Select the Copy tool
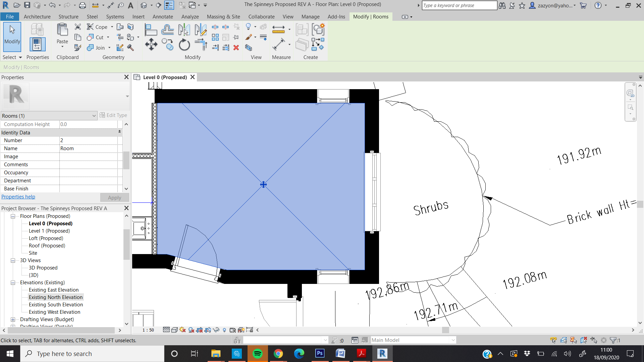644x362 pixels. click(167, 44)
